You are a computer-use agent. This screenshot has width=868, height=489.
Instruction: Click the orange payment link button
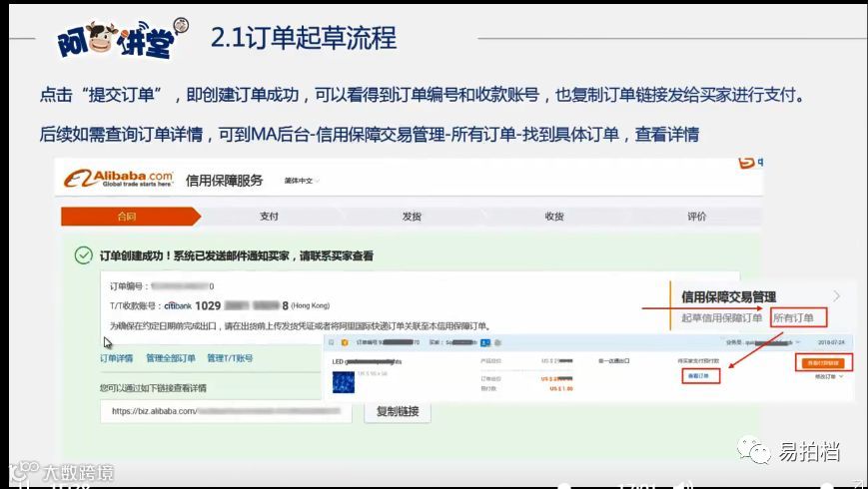click(823, 363)
